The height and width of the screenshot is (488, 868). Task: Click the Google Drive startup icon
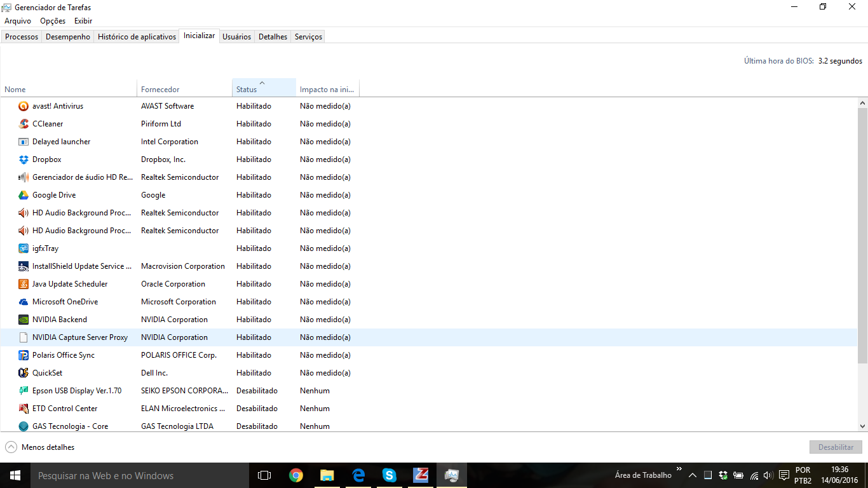[24, 195]
